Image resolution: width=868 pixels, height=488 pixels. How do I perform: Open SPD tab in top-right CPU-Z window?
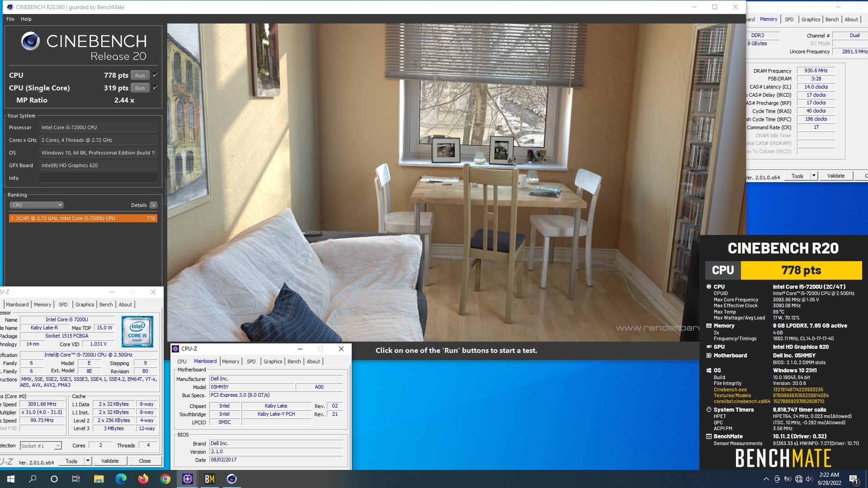tap(789, 19)
